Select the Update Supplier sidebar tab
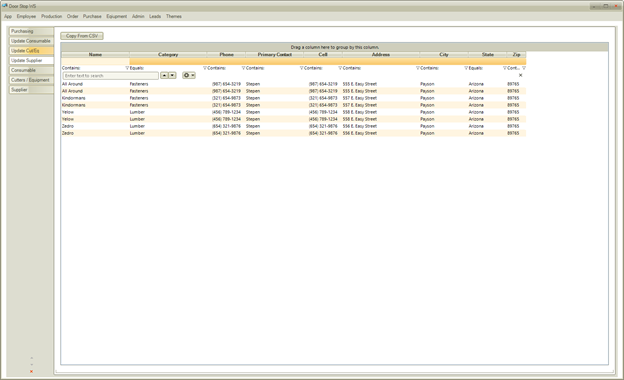Viewport: 624px width, 380px height. pyautogui.click(x=31, y=60)
